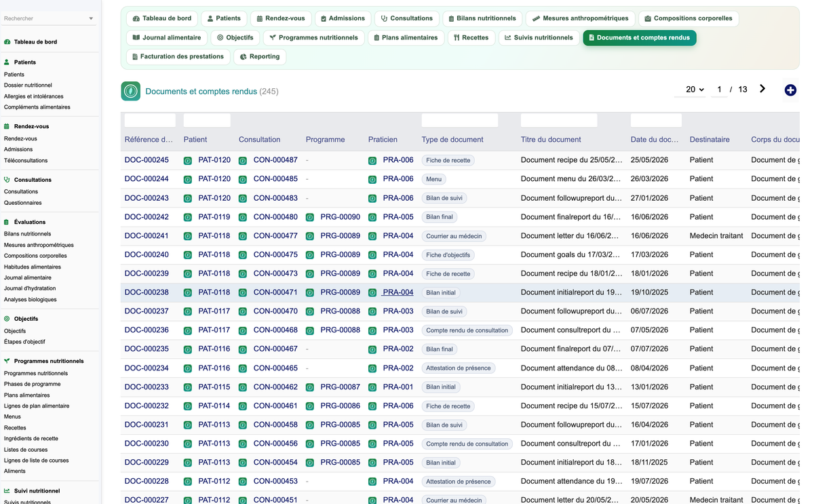Screen dimensions: 814x504
Task: Click the Évaluations sidebar clipboard icon
Action: click(7, 222)
